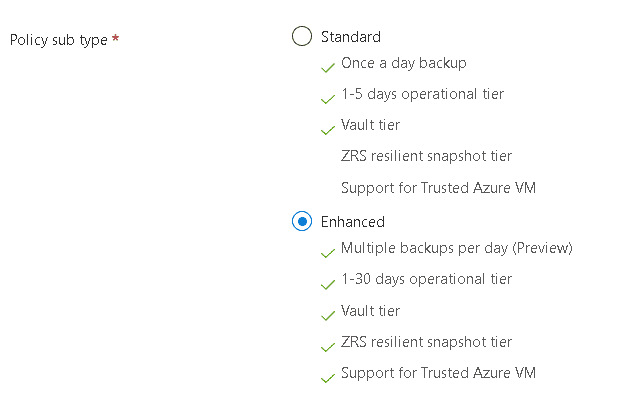Select the Standard policy radio button
The image size is (639, 399).
tap(302, 36)
